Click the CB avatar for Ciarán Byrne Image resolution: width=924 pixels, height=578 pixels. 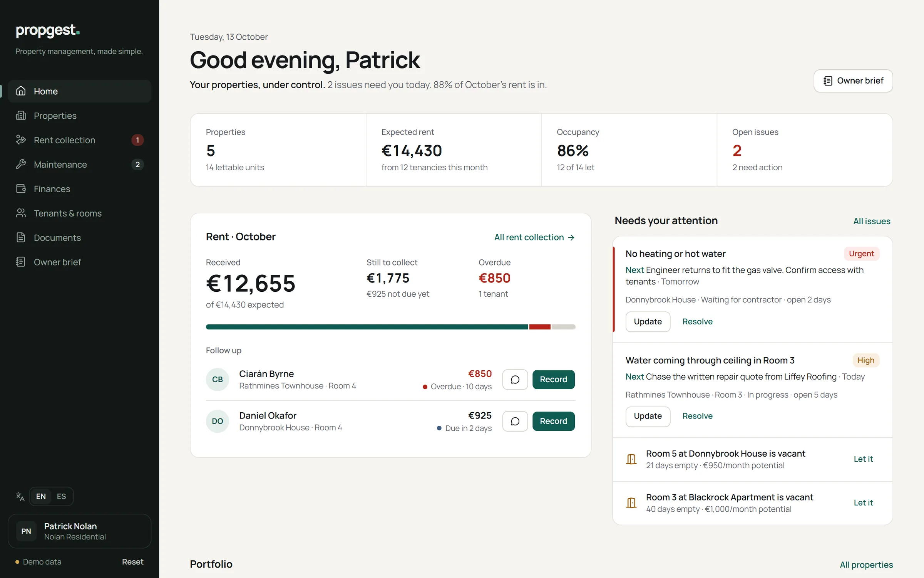(218, 380)
